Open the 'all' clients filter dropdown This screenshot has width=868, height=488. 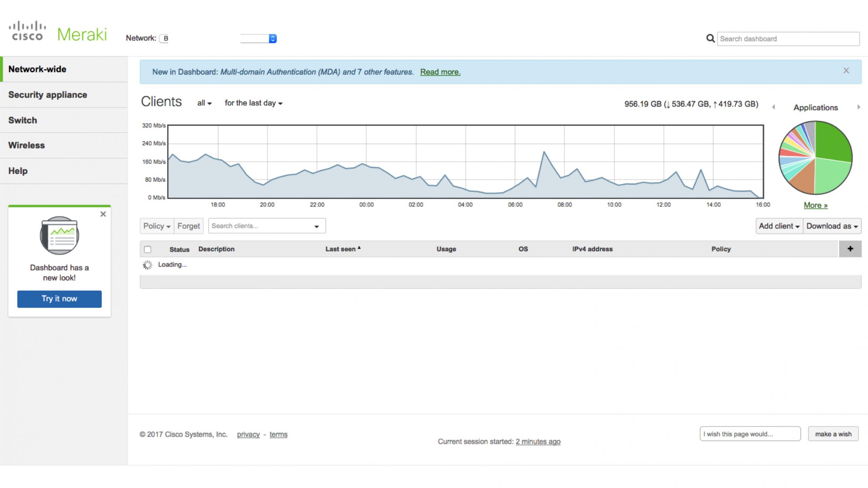204,103
